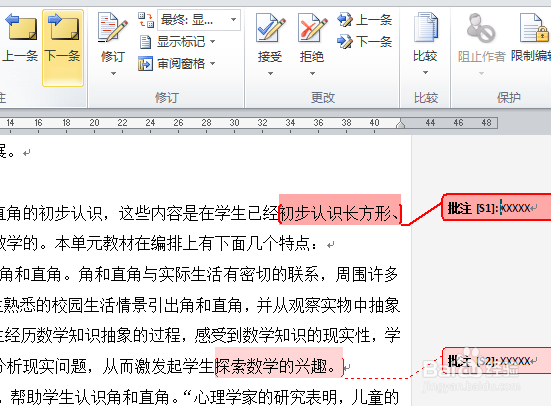Click into comment S1 balloon text
The width and height of the screenshot is (551, 406).
516,208
